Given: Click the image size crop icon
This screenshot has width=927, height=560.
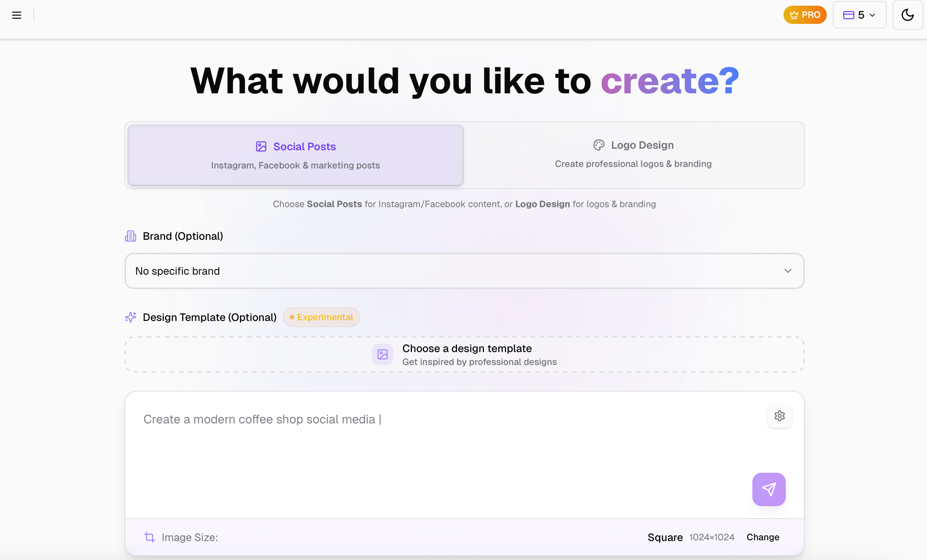Looking at the screenshot, I should pos(150,537).
